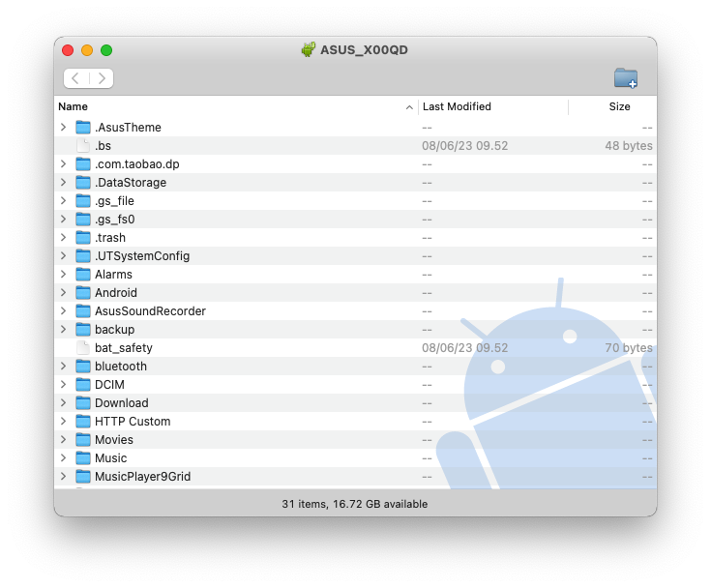Select the DCIM folder icon

click(83, 385)
